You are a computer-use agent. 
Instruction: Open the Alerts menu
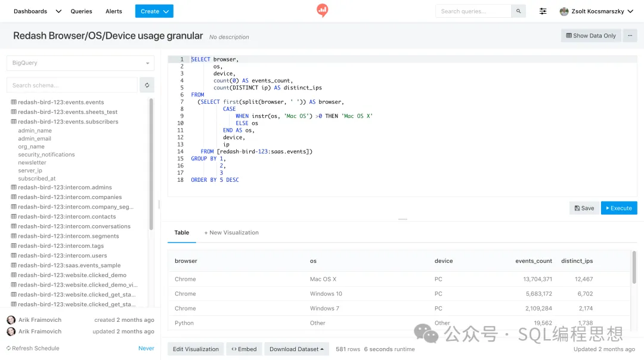114,11
